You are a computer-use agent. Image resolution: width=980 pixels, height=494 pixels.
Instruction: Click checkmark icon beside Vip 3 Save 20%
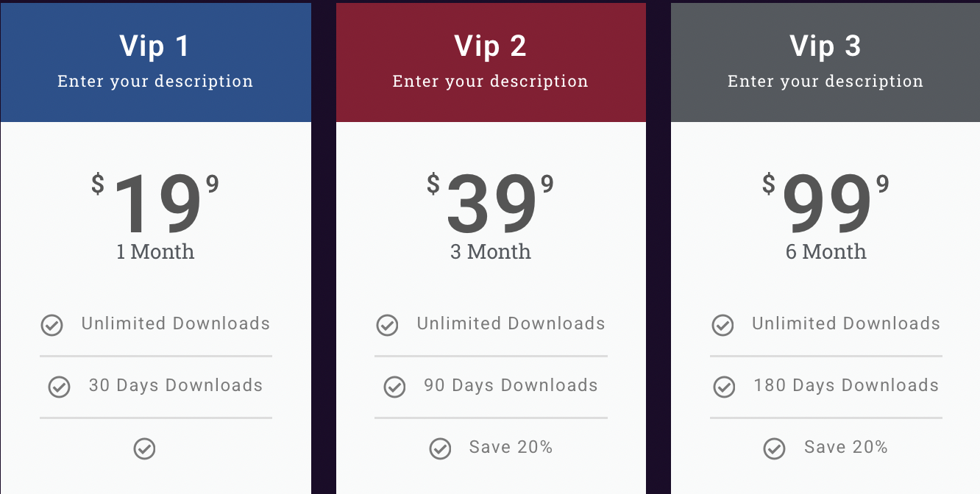click(774, 448)
